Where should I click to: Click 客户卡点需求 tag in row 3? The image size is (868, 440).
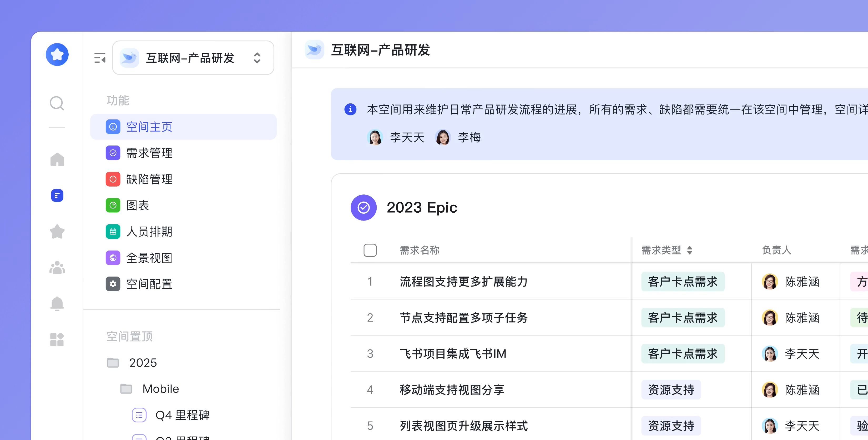[x=683, y=354]
